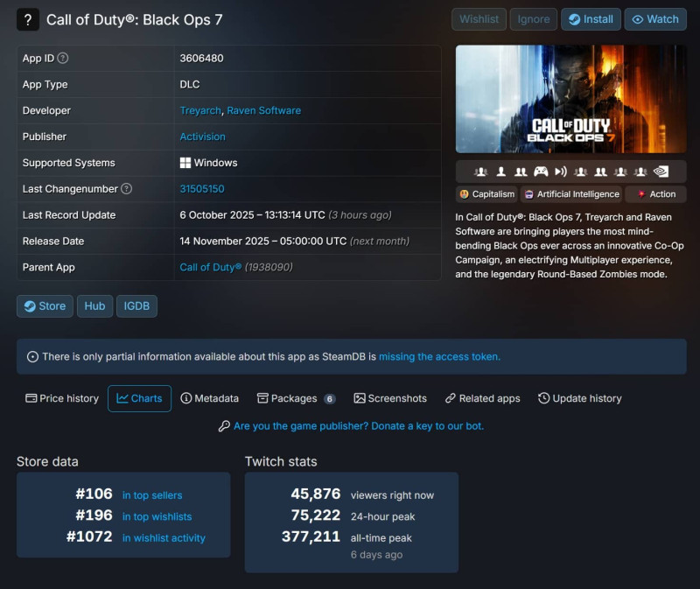Click the App ID help question icon

[x=63, y=59]
